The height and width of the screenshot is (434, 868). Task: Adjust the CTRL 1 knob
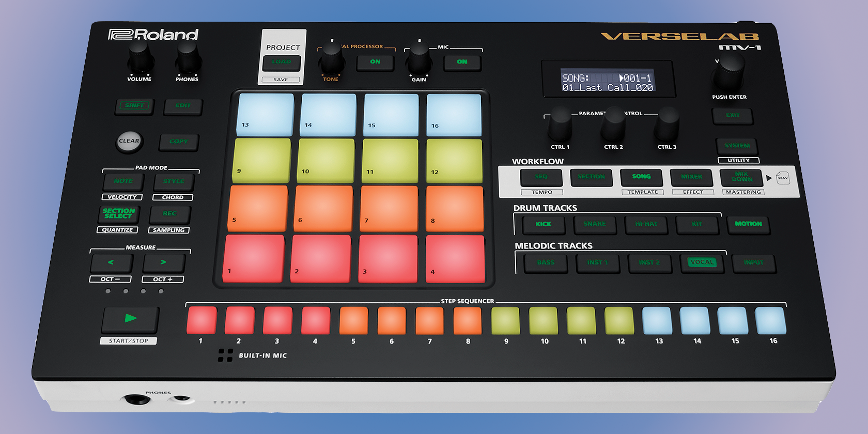(560, 125)
